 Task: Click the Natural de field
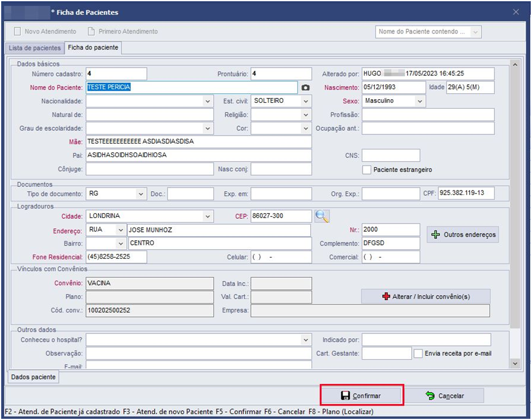pyautogui.click(x=149, y=115)
